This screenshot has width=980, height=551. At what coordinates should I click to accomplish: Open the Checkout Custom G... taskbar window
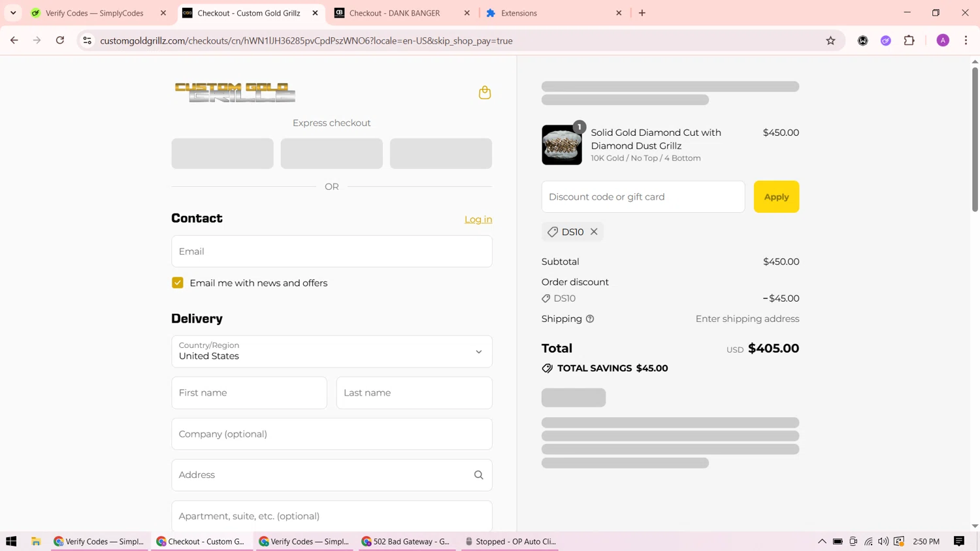coord(201,541)
